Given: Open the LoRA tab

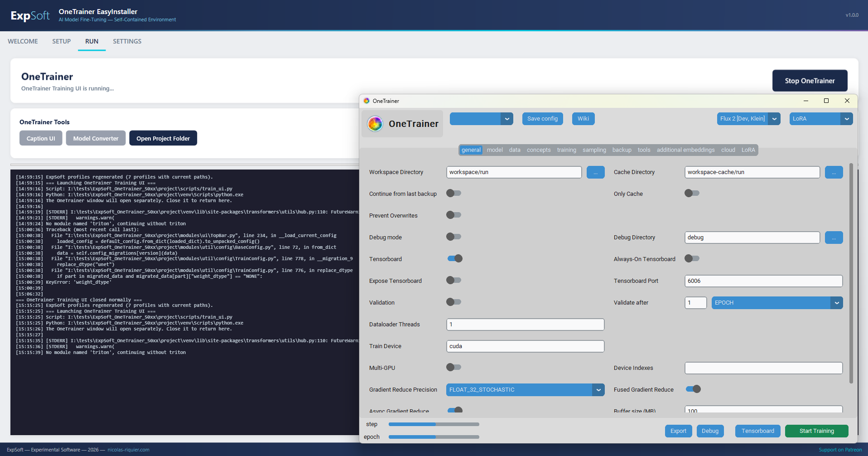Looking at the screenshot, I should pos(748,150).
